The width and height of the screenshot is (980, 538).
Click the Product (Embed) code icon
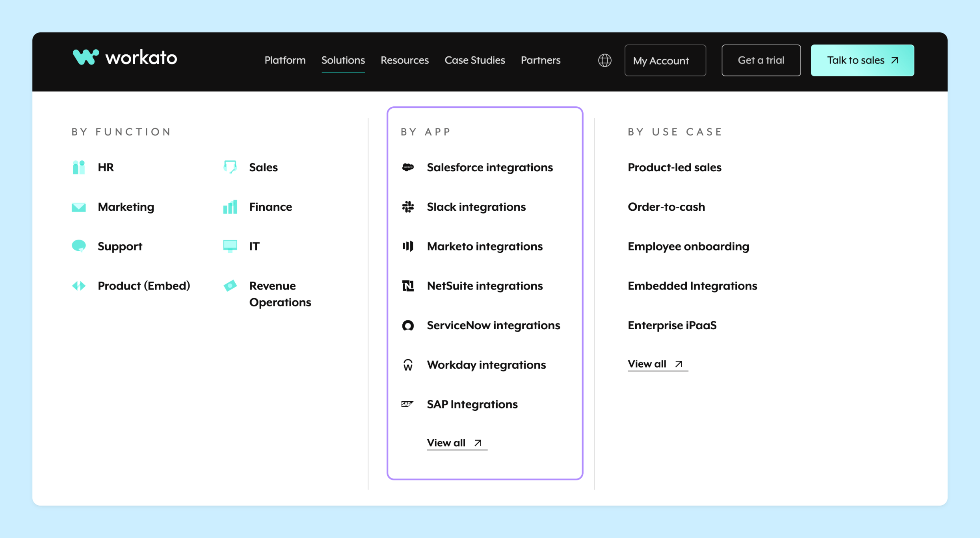point(79,286)
